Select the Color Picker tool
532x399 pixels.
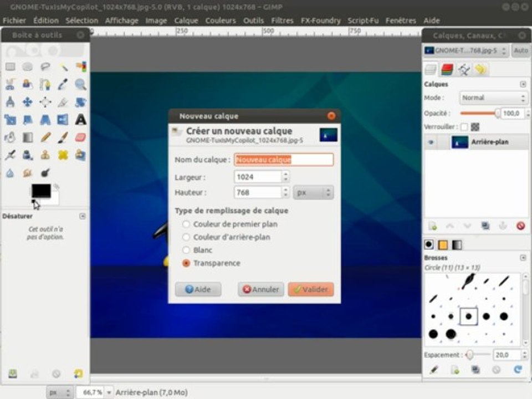[63, 84]
